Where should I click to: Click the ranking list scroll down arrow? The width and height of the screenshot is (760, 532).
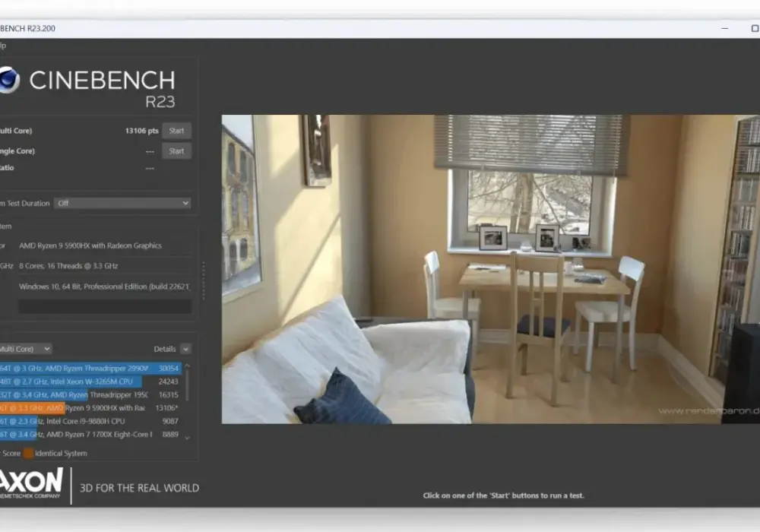188,438
